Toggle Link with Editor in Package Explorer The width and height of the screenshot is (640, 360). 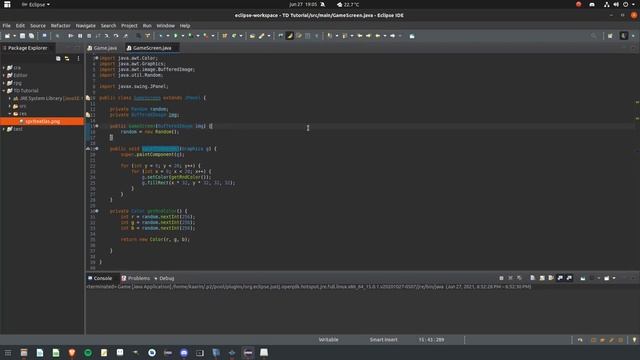click(x=67, y=59)
